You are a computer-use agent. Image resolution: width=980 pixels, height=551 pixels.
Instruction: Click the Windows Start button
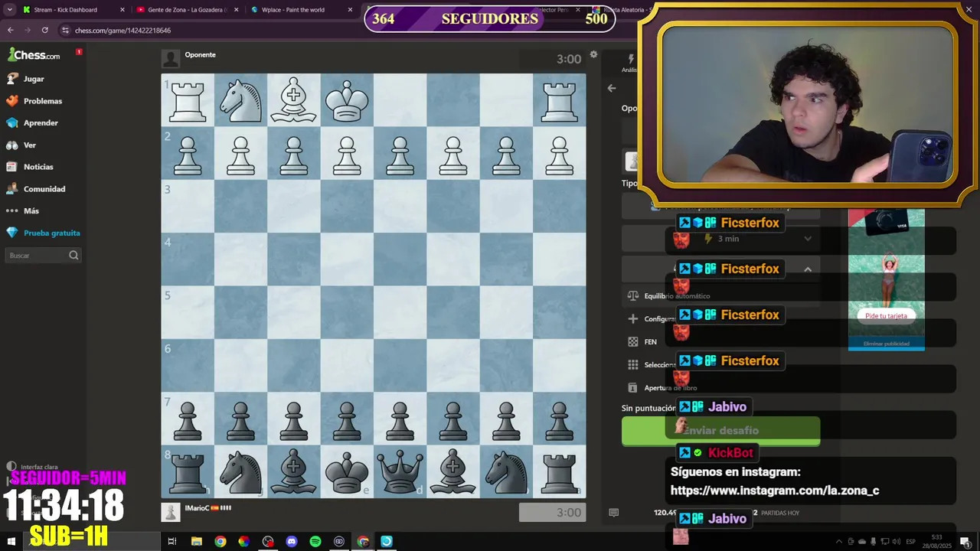click(11, 541)
